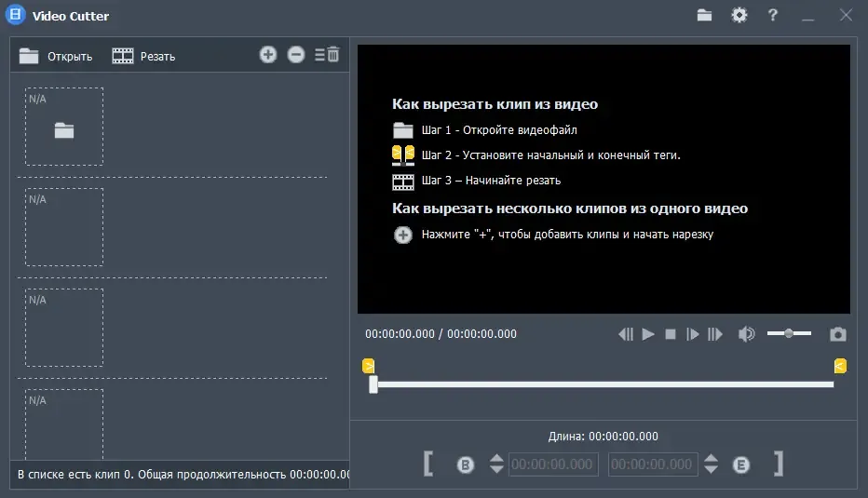Open the output folder icon in title bar
Screen dimensions: 868x498
[704, 15]
